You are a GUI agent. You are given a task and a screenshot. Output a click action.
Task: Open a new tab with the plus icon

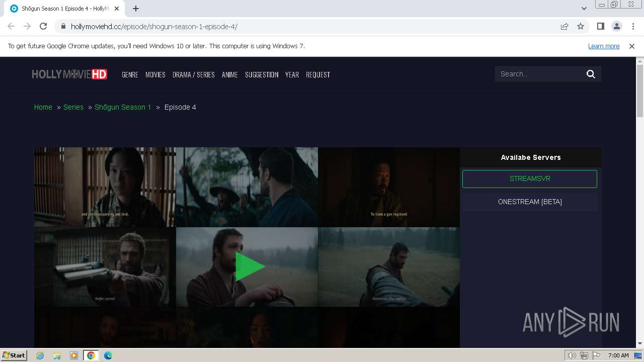click(136, 9)
